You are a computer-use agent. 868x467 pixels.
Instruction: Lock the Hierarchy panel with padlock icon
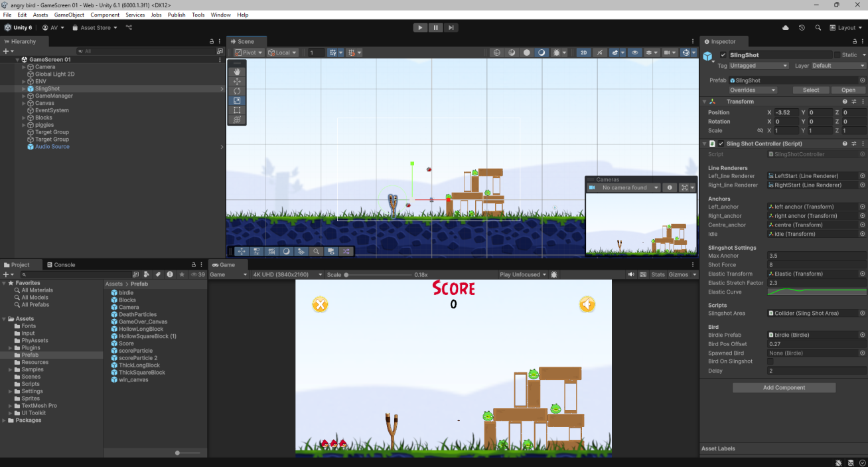tap(212, 41)
